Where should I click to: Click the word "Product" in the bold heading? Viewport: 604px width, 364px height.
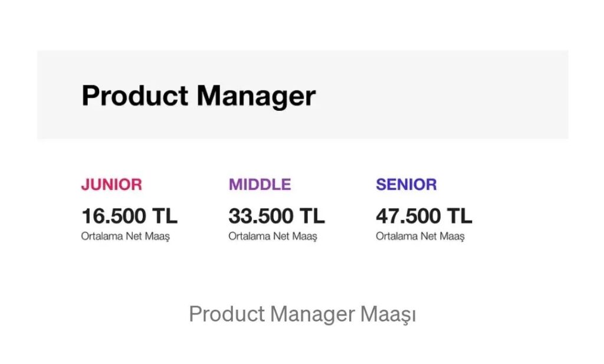(x=134, y=95)
